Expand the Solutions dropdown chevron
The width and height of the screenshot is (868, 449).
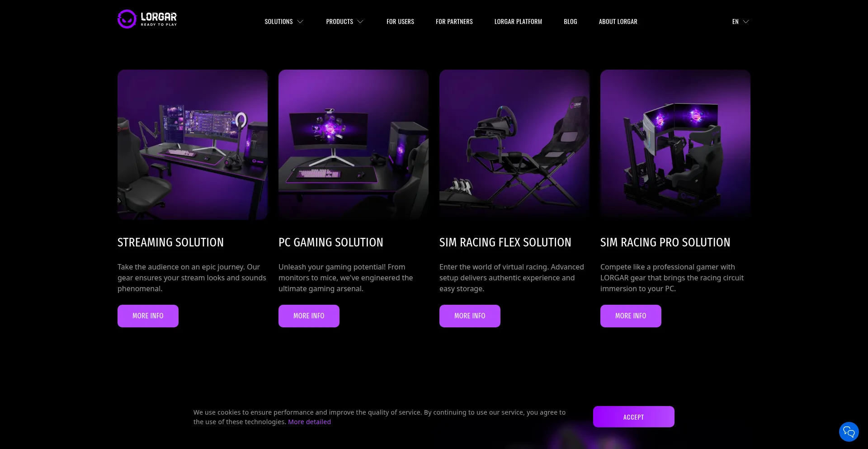click(x=300, y=22)
